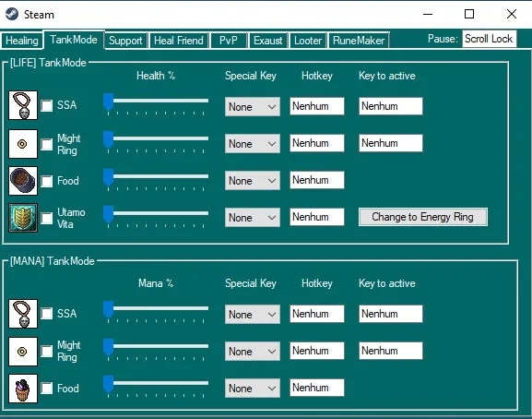Image resolution: width=532 pixels, height=419 pixels.
Task: Click the Utamo Vita Health % slider
Action: click(x=156, y=216)
